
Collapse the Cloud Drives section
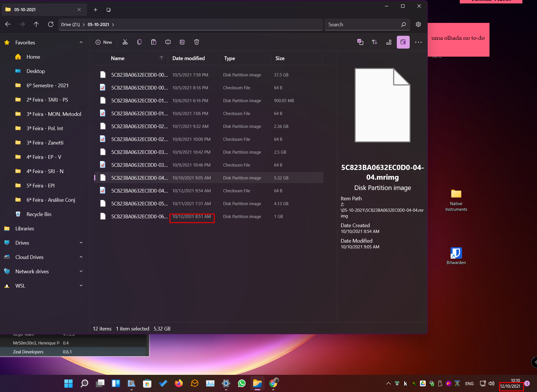click(81, 257)
